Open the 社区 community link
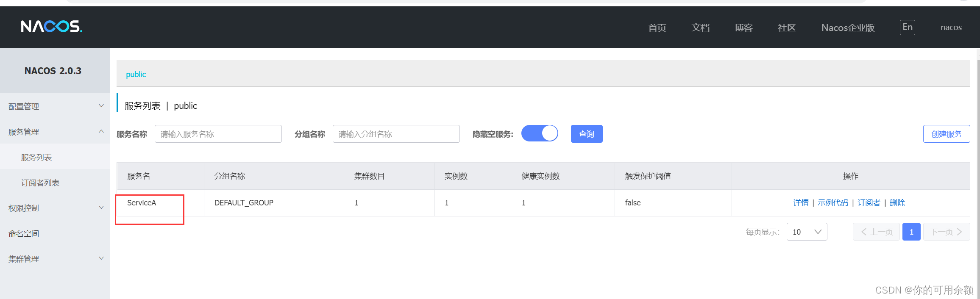Image resolution: width=980 pixels, height=299 pixels. coord(787,28)
